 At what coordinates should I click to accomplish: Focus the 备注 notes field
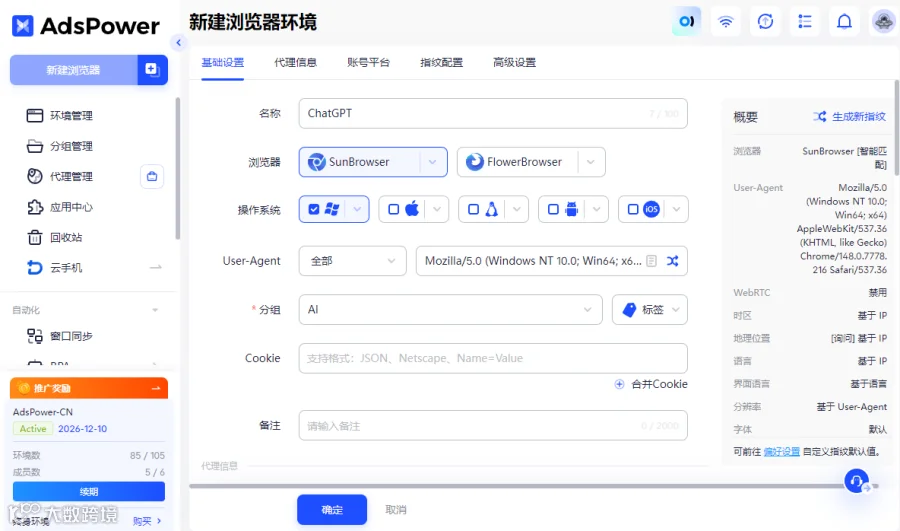tap(493, 426)
